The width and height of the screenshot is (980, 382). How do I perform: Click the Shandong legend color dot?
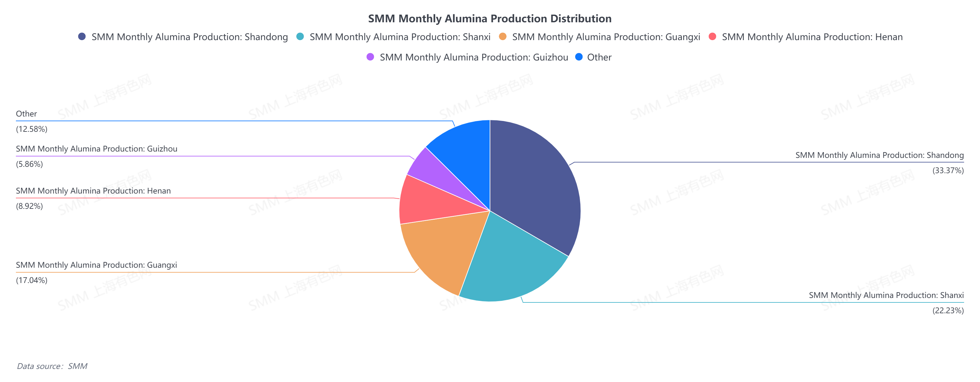pyautogui.click(x=82, y=37)
